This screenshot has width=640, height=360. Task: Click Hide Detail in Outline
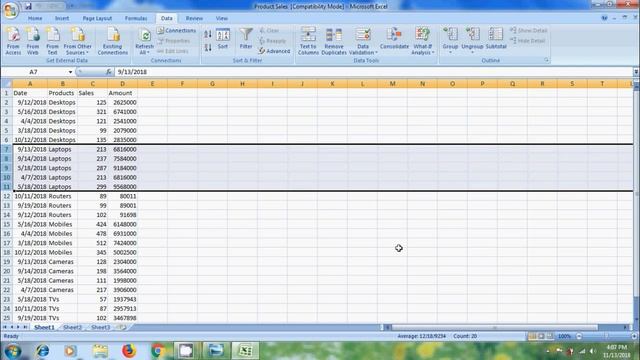[x=527, y=41]
